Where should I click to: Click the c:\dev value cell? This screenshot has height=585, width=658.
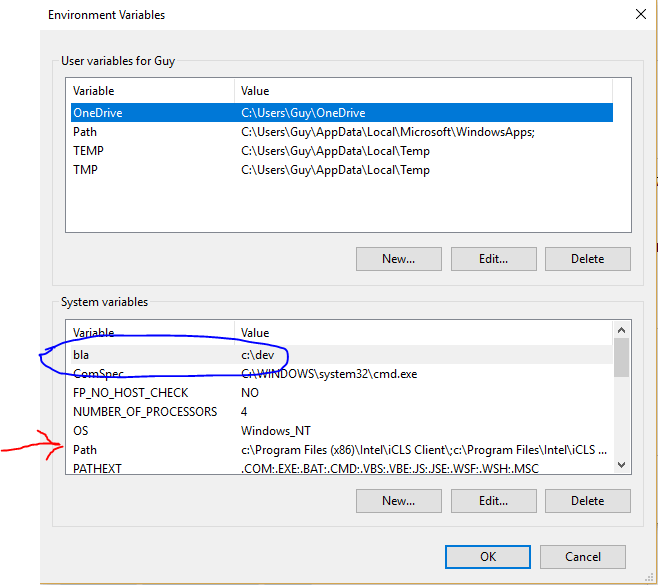coord(258,355)
